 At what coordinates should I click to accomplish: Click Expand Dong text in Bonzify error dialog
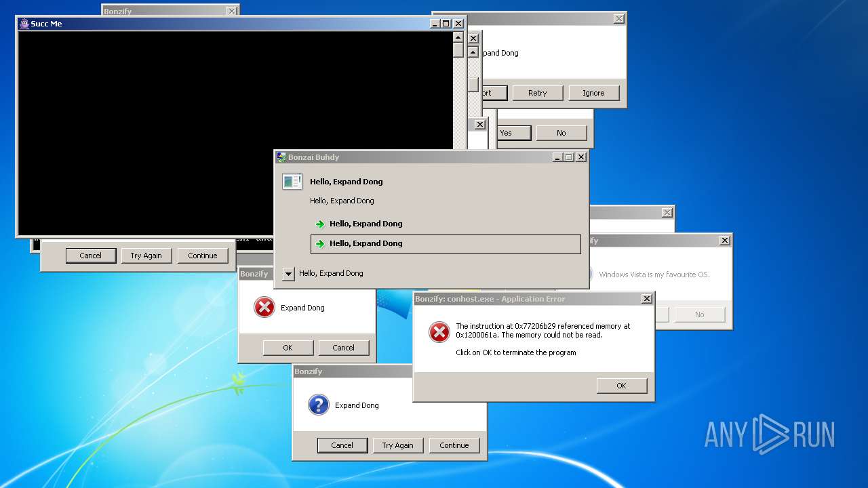tap(302, 308)
